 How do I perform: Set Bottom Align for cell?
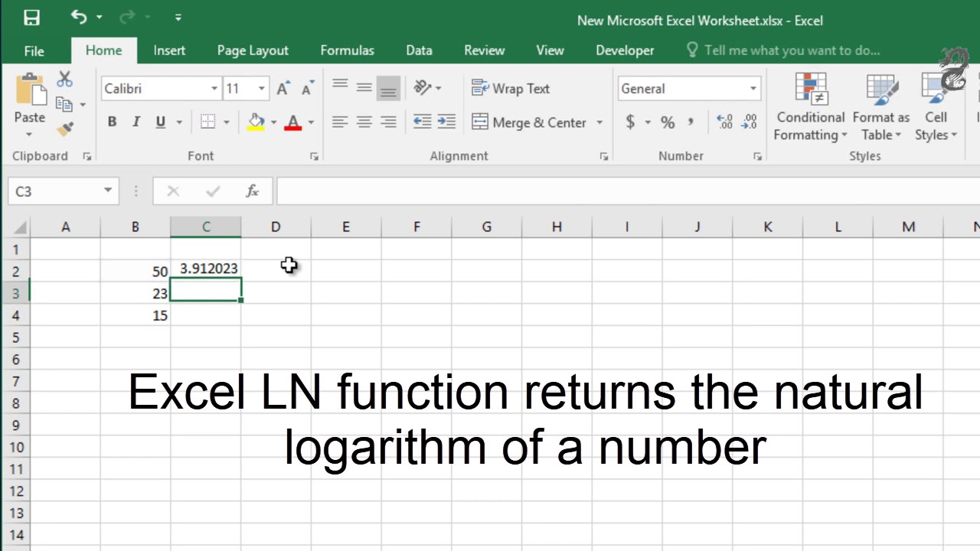pos(389,88)
